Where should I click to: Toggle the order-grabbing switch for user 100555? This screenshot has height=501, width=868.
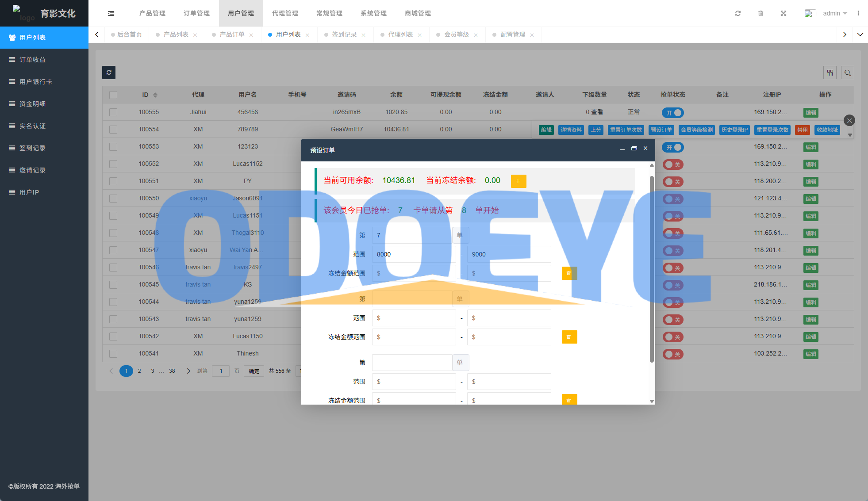click(672, 113)
